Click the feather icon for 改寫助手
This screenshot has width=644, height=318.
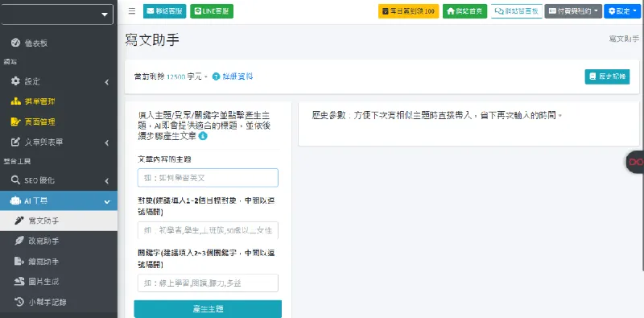(x=19, y=241)
